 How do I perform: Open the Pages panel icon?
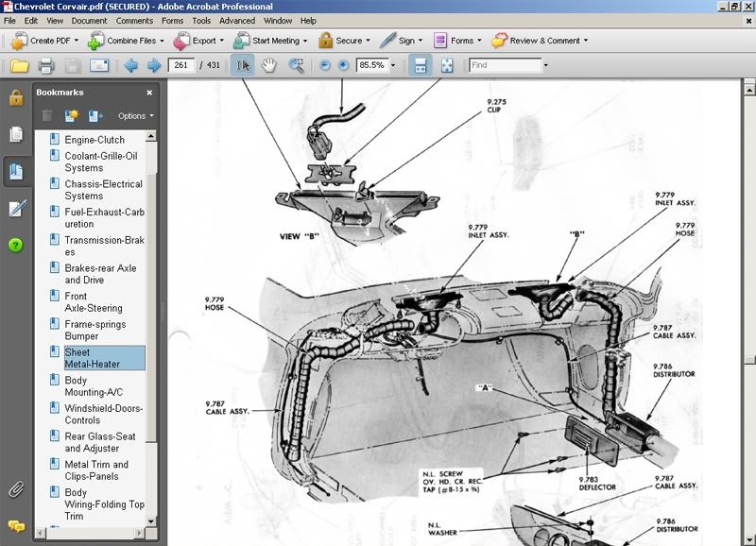tap(16, 134)
